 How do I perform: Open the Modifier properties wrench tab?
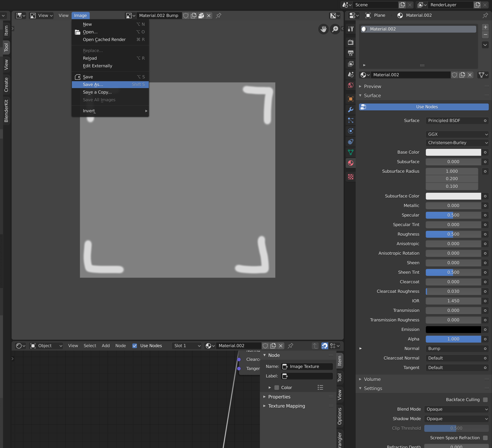(x=351, y=110)
